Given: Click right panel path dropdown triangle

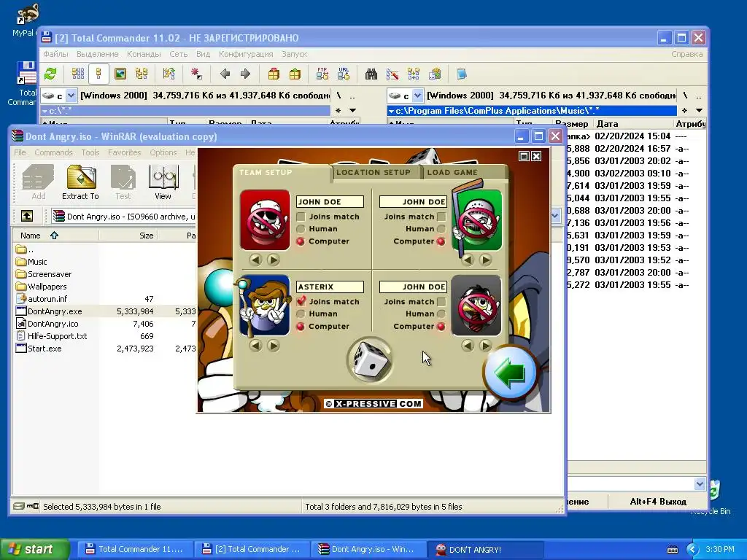Looking at the screenshot, I should coord(391,111).
